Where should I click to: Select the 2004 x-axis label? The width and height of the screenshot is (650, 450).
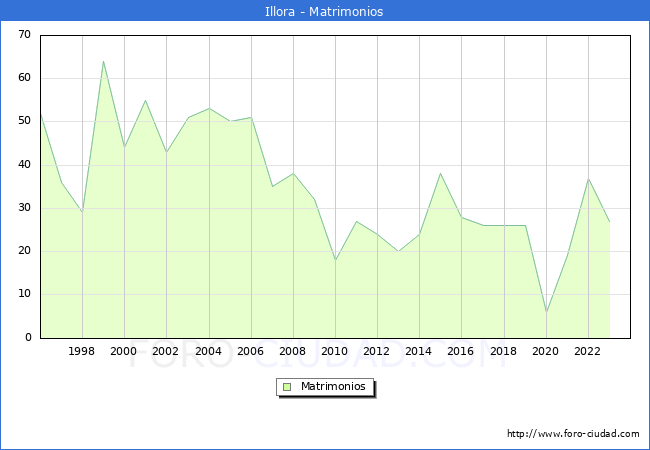209,351
